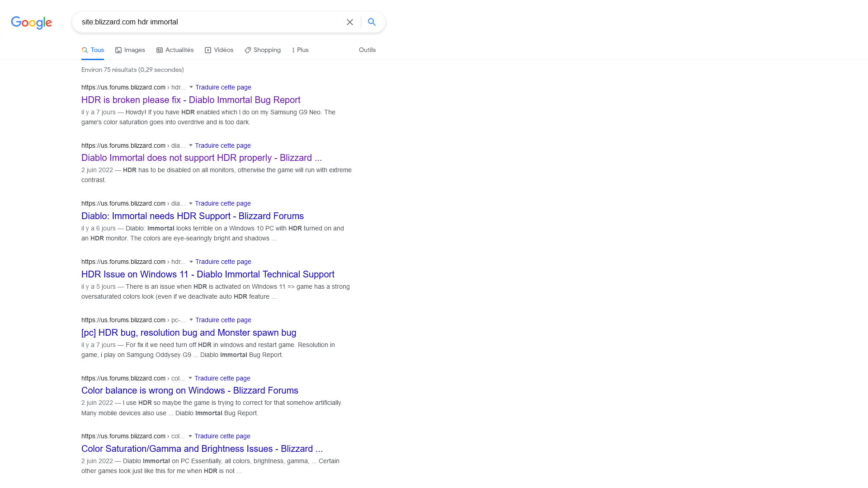Open 'Color Saturation/Gamma and Brightness Issues' result
This screenshot has height=488, width=868.
[x=202, y=449]
